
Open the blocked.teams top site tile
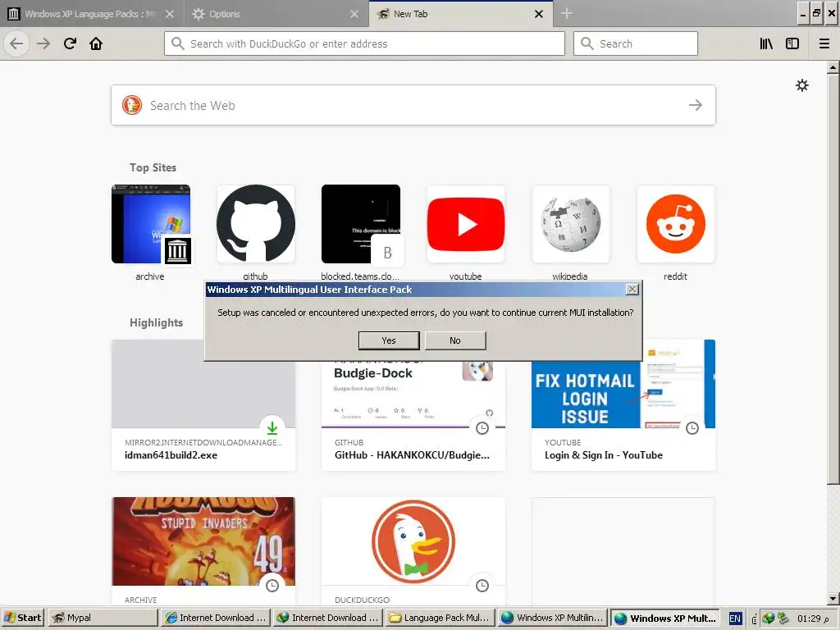[361, 224]
